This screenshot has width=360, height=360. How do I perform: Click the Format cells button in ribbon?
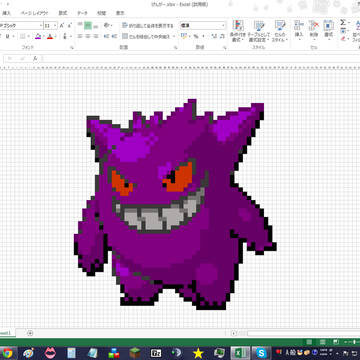click(329, 29)
